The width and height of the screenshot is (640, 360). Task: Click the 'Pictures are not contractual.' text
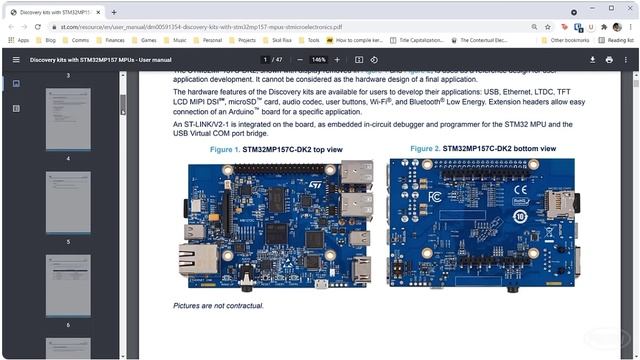click(x=218, y=306)
